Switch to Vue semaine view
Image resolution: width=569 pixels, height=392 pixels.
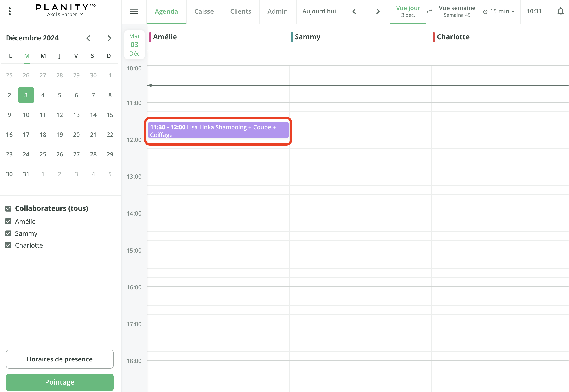pos(457,11)
